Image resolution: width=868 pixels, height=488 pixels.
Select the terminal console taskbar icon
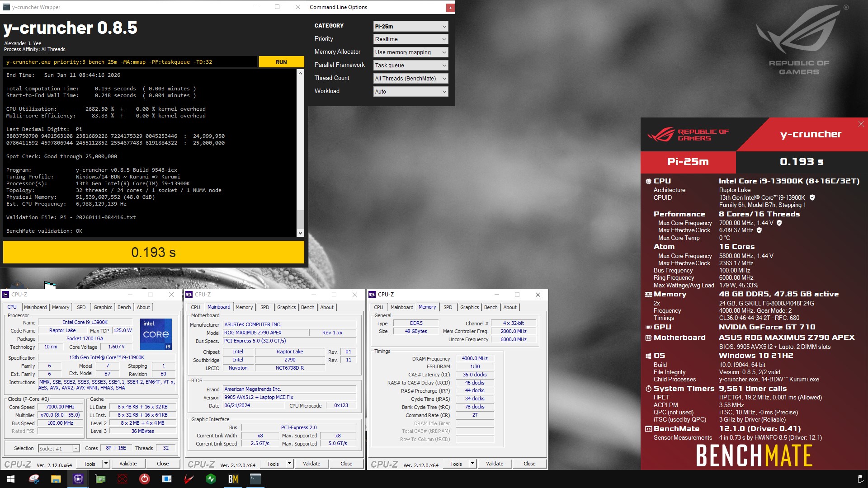pos(255,479)
